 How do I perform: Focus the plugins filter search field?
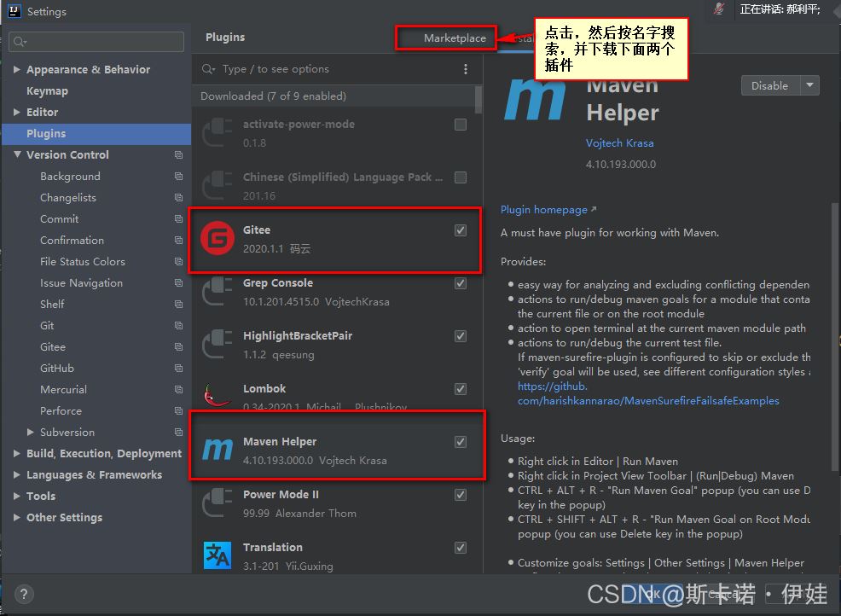338,69
